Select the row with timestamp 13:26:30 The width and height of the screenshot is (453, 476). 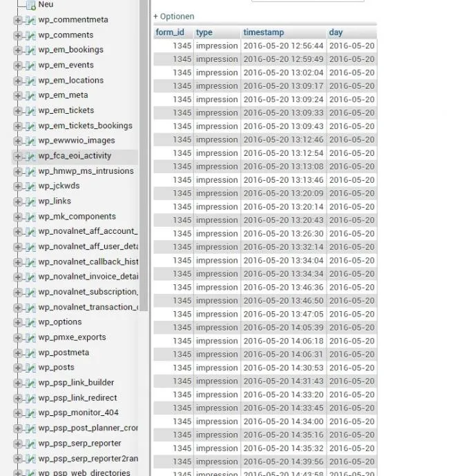[x=265, y=233]
